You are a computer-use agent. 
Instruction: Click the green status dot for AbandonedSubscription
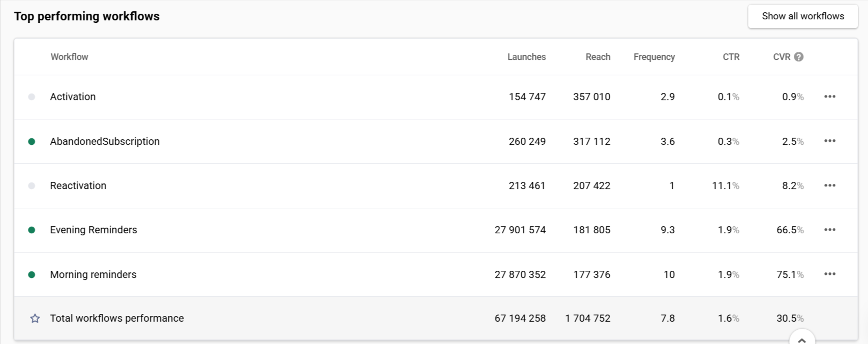coord(32,141)
